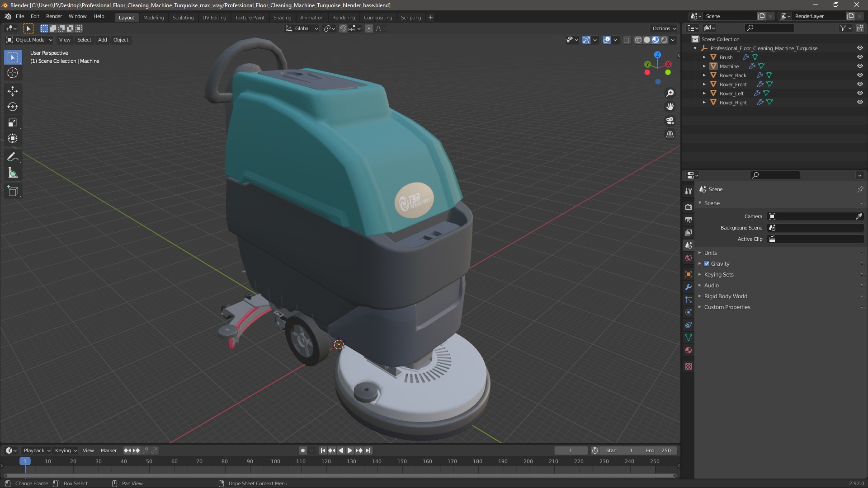Hide the Machine object in outliner
Screen dimensions: 868x488
coord(860,66)
